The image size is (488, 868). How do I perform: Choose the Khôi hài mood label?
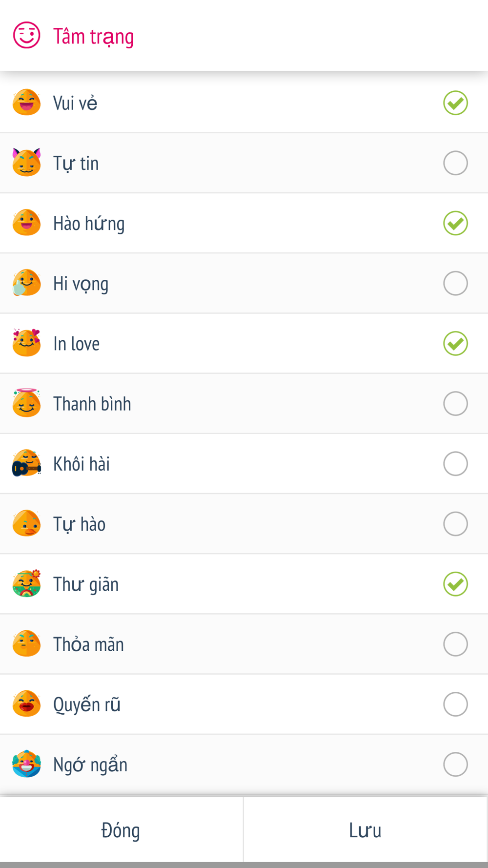pos(81,464)
